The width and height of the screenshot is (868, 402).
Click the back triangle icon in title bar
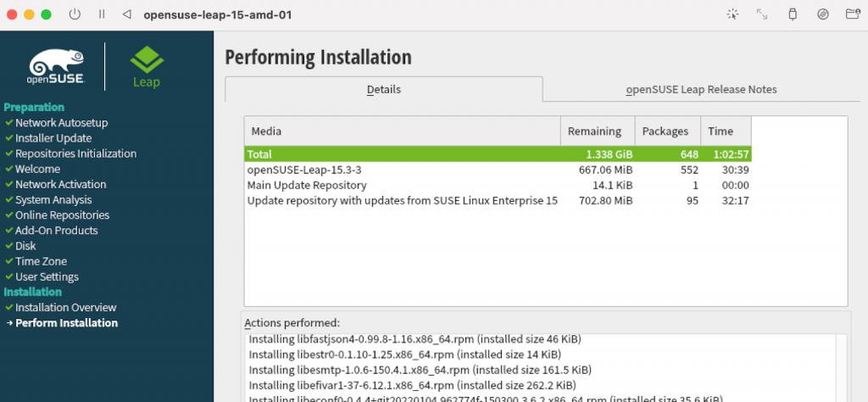pyautogui.click(x=127, y=14)
